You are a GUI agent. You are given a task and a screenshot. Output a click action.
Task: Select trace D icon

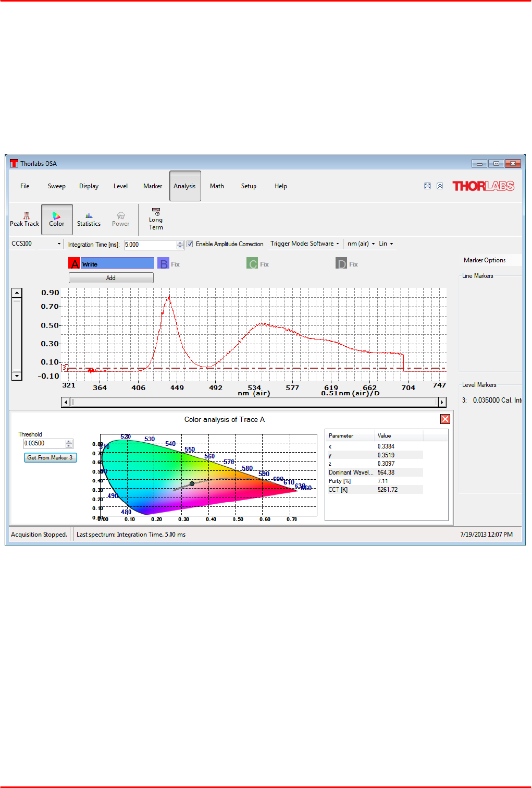pos(341,264)
